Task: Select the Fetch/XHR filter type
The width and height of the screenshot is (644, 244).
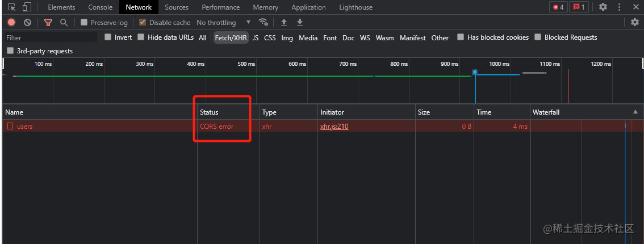Action: [231, 38]
